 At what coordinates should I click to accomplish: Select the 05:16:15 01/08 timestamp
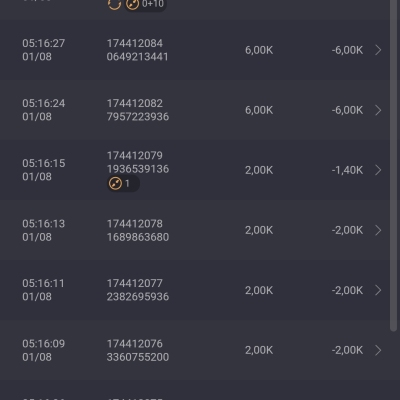(44, 170)
